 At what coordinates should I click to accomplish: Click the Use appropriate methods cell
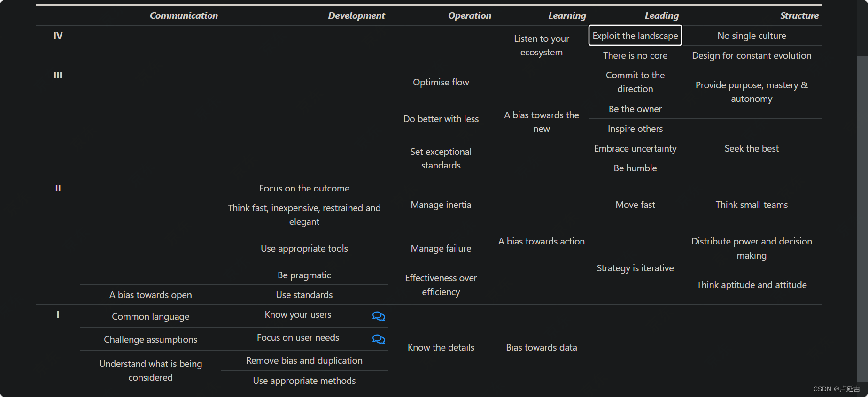(x=304, y=381)
